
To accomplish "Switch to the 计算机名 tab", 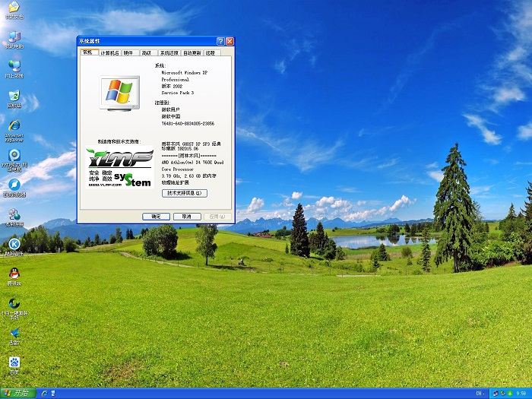I will click(109, 53).
